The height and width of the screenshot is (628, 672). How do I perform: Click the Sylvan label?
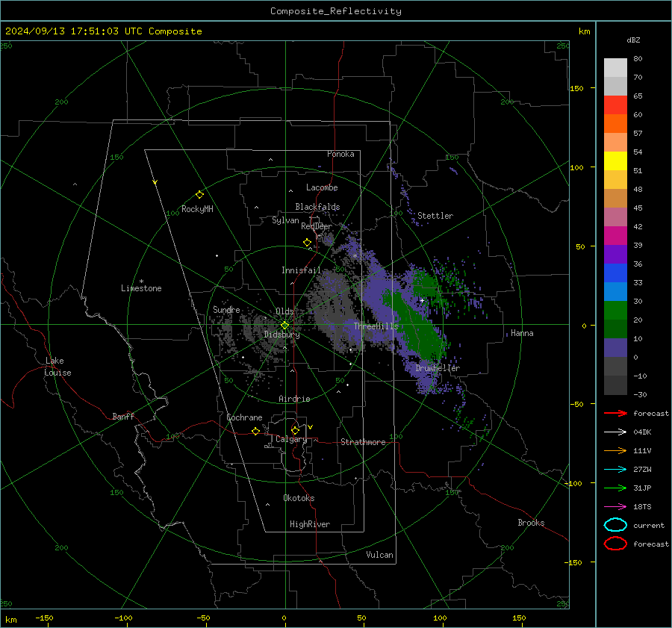[285, 220]
